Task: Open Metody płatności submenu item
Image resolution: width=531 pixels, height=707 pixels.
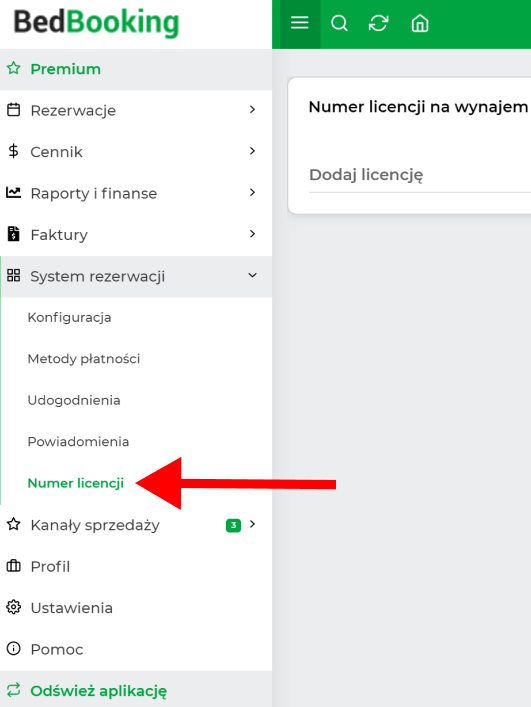Action: coord(84,359)
